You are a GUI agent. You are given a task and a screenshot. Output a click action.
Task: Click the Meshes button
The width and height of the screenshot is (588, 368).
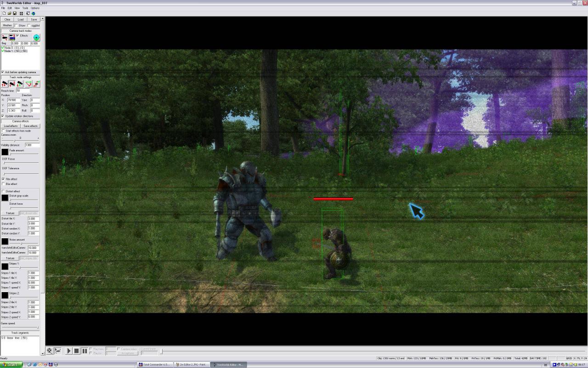click(7, 25)
